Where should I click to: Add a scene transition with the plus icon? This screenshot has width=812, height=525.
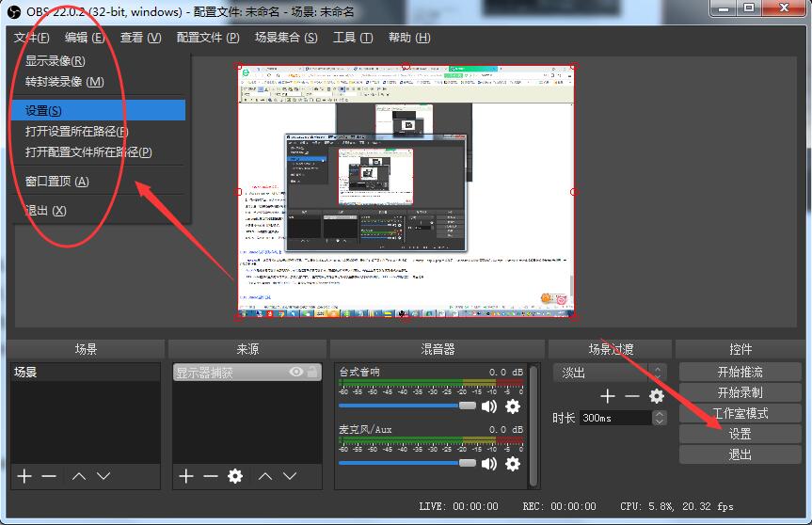[608, 396]
